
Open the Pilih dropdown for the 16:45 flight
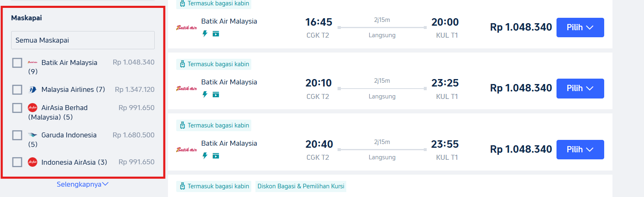coord(580,27)
